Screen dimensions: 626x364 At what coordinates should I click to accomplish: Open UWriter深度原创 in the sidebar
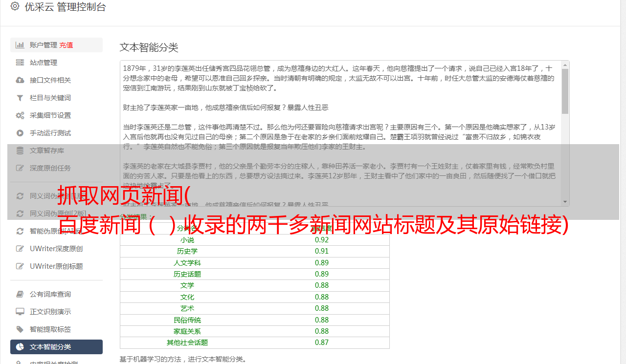pos(56,249)
